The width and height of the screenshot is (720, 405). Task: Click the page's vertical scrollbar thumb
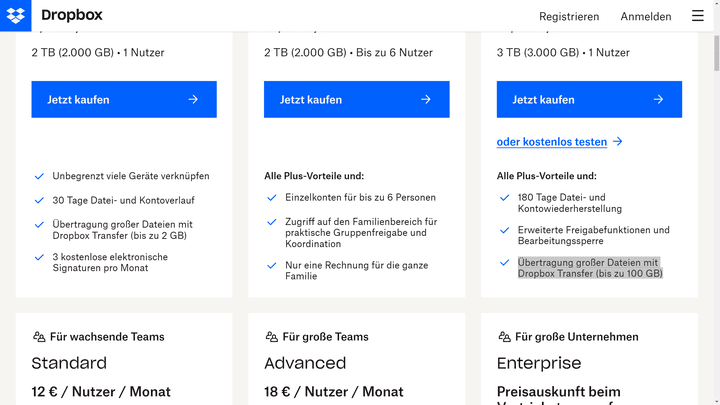click(716, 53)
